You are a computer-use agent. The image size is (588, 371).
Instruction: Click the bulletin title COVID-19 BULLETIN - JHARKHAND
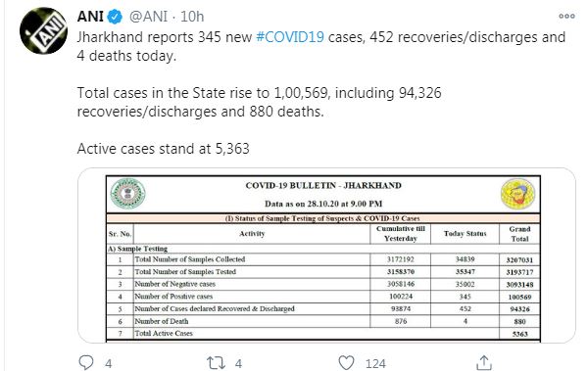[x=323, y=186]
